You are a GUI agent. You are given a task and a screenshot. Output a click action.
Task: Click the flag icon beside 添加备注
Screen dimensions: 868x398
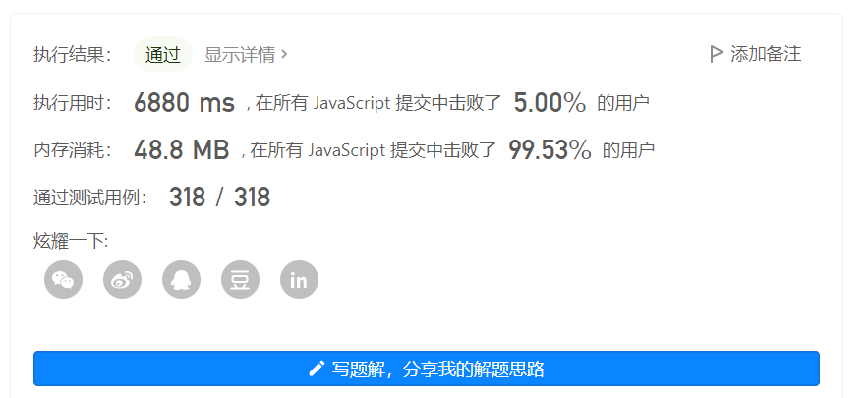pos(717,54)
